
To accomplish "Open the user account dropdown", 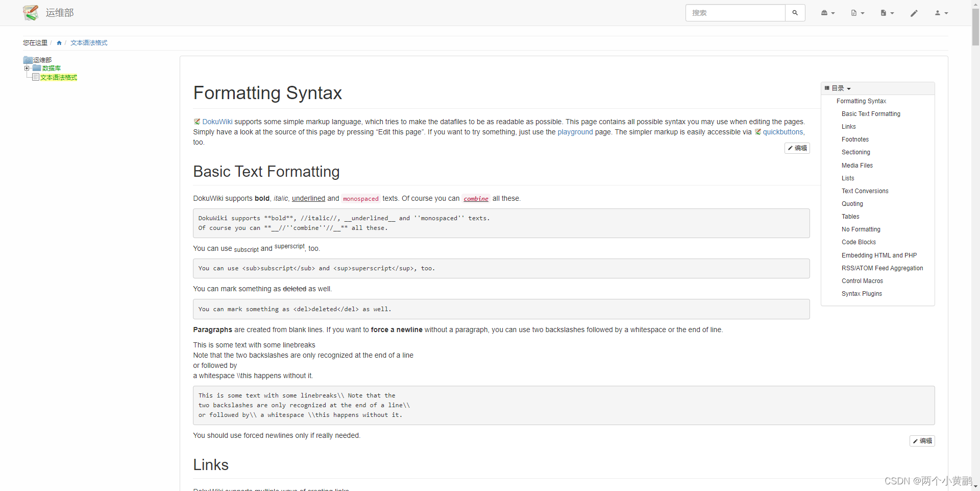I will pyautogui.click(x=941, y=13).
